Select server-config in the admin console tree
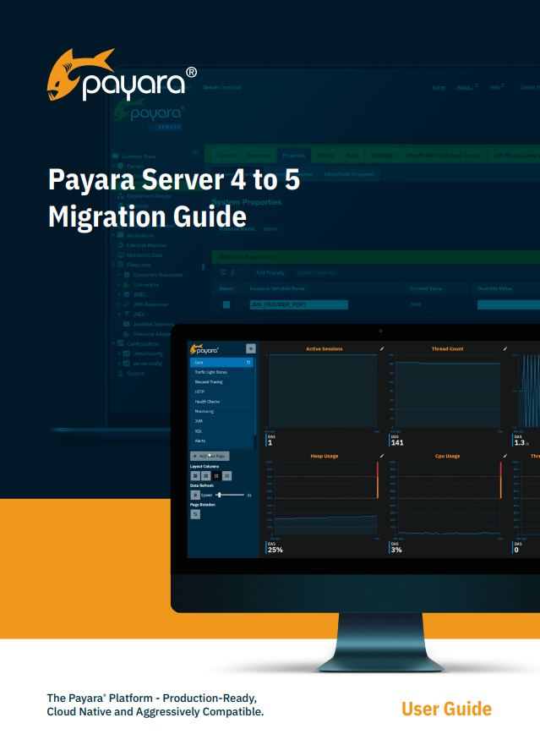The image size is (540, 756). 147,364
